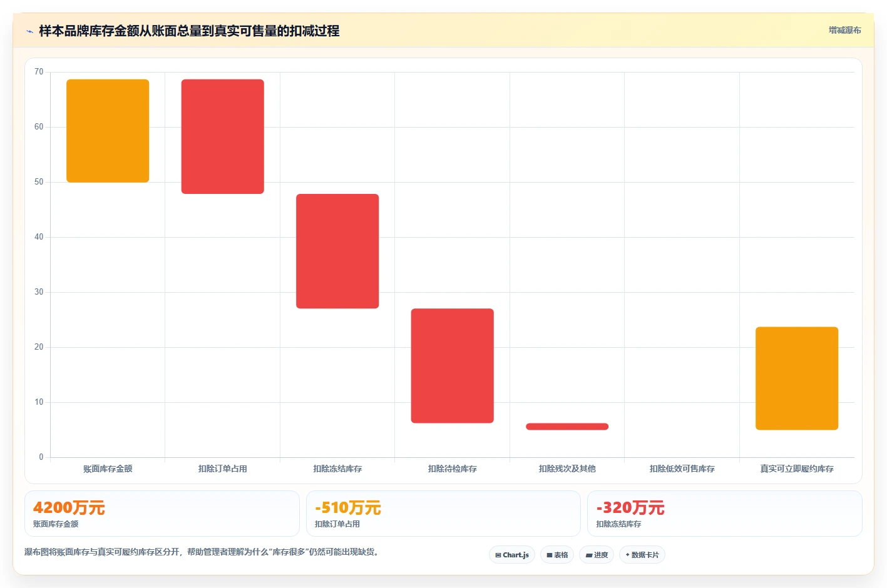Click y-axis tick value 30

tap(39, 292)
